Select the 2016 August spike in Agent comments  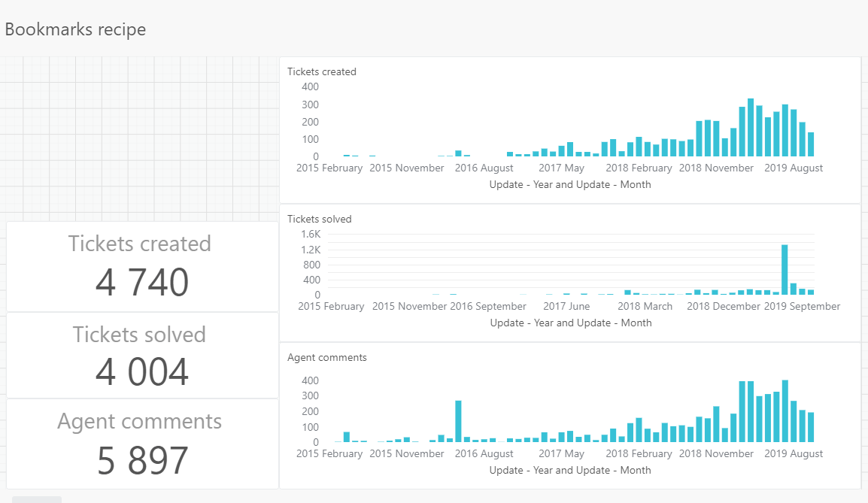point(457,421)
